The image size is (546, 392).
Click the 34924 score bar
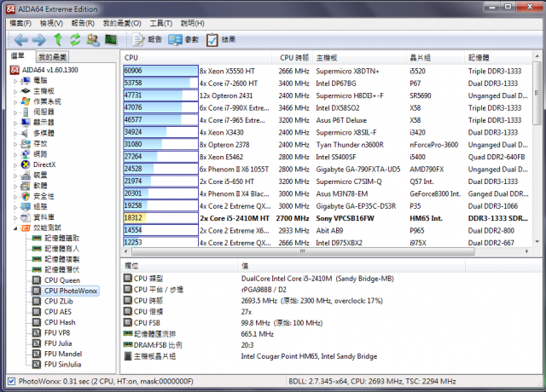point(161,132)
